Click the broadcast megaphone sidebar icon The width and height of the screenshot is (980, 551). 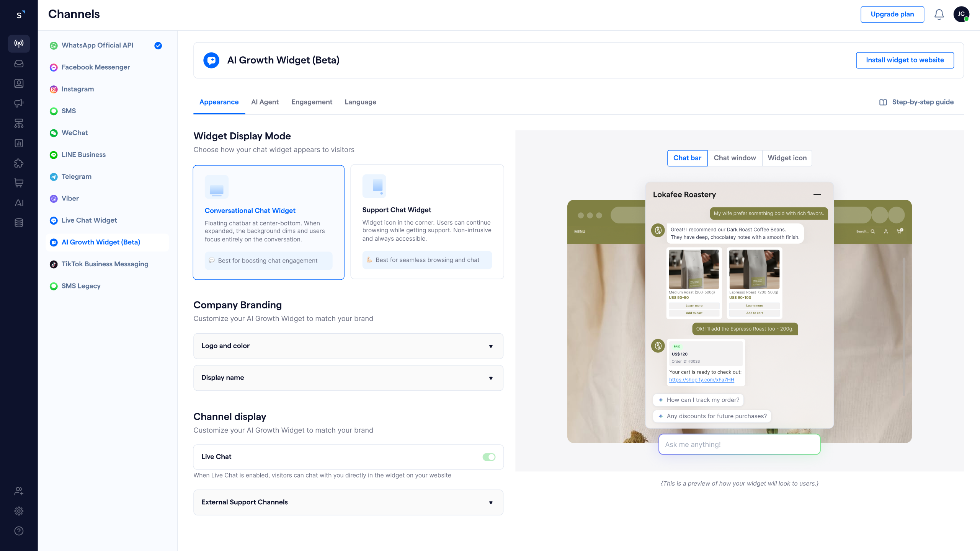pos(19,103)
